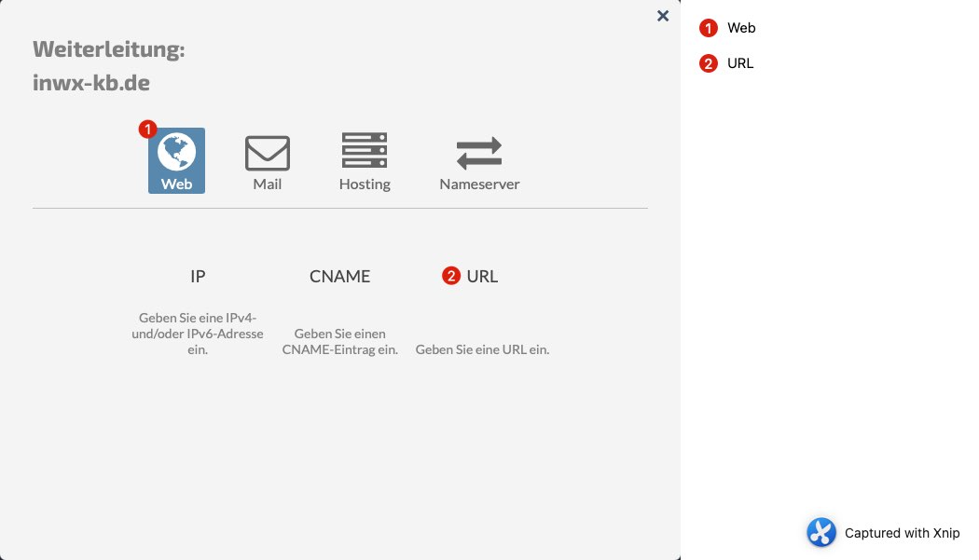Choose the CNAME redirect option
Screen dimensions: 979x560
coord(339,277)
